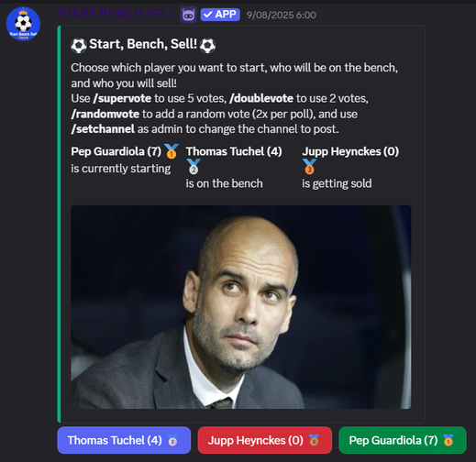Open the Pep Guardiola photo attachment

tap(241, 307)
